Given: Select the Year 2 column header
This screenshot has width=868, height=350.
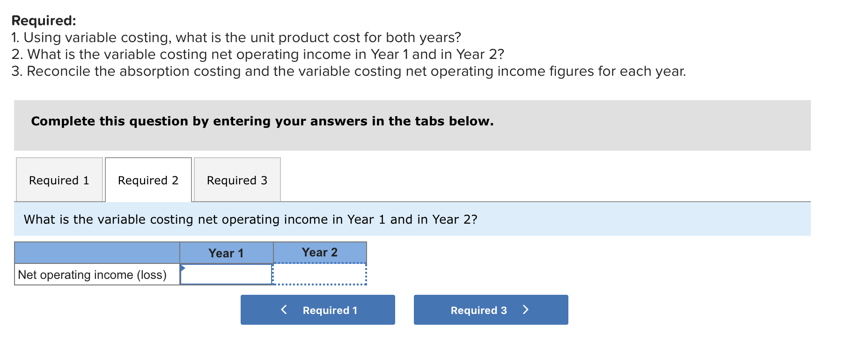Looking at the screenshot, I should (x=319, y=252).
